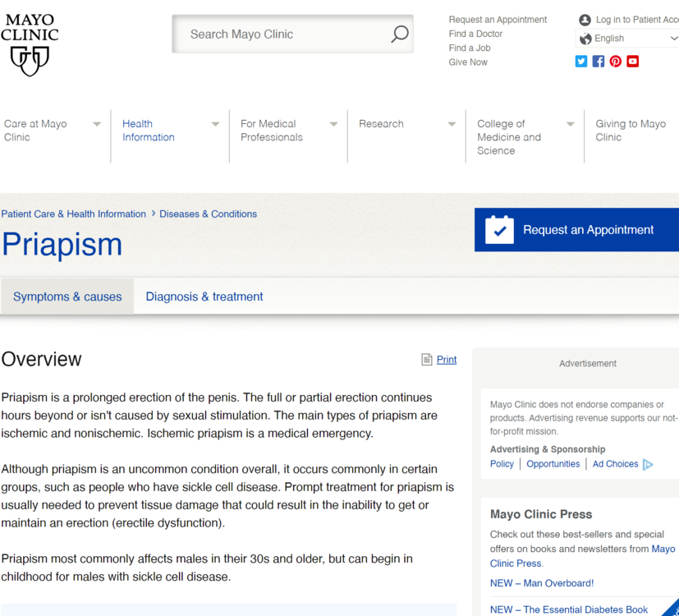679x616 pixels.
Task: Expand the Care at Mayo Clinic menu
Action: tap(97, 124)
